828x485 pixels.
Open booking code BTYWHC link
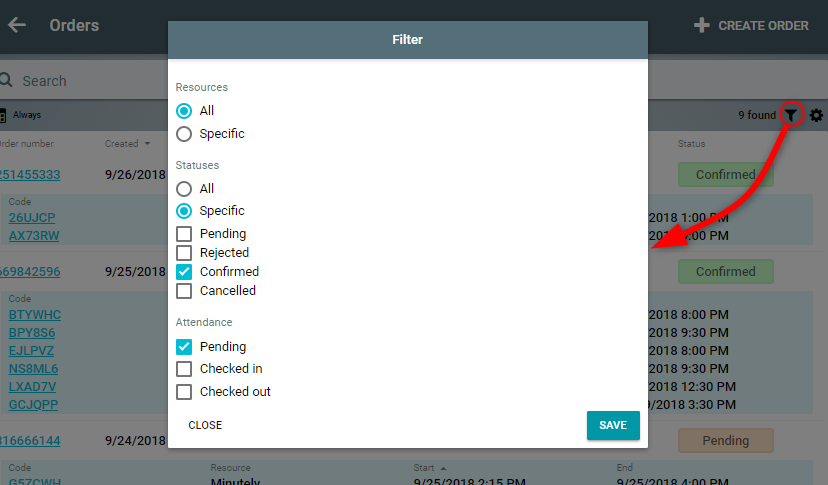pyautogui.click(x=35, y=315)
